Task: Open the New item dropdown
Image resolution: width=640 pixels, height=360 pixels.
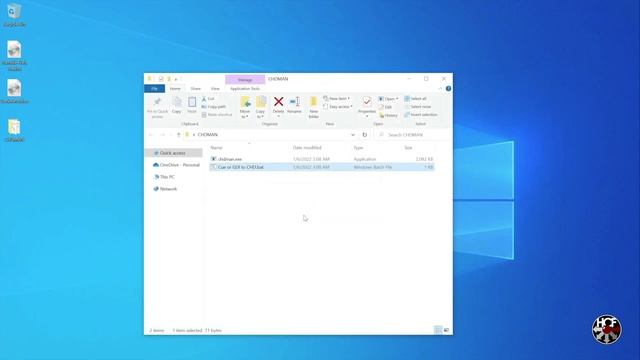Action: [x=337, y=99]
